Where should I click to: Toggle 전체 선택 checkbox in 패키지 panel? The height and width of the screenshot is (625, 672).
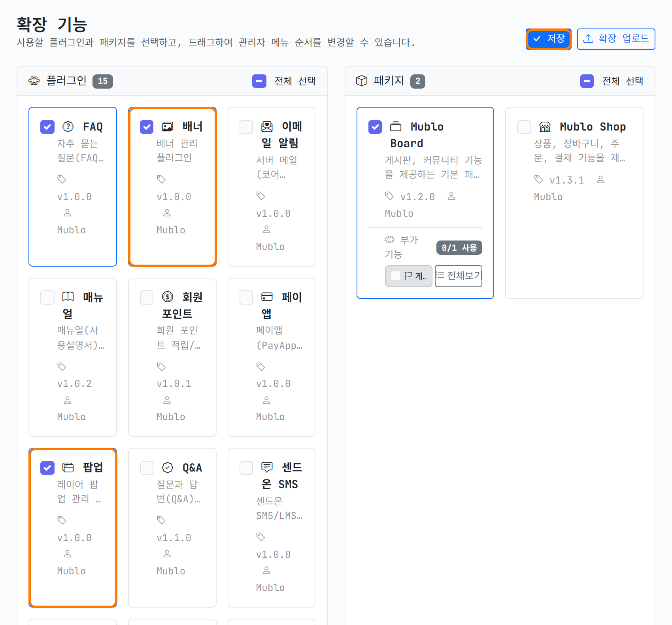(587, 81)
